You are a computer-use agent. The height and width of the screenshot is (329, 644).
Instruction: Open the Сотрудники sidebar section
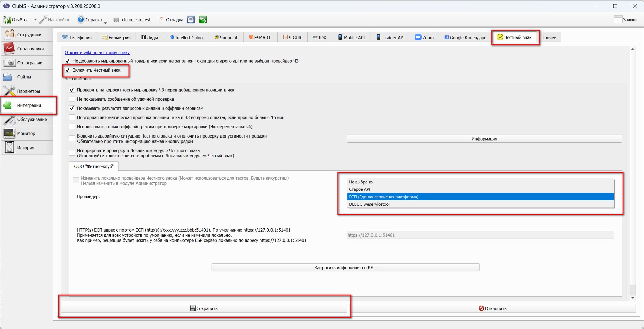pos(27,35)
